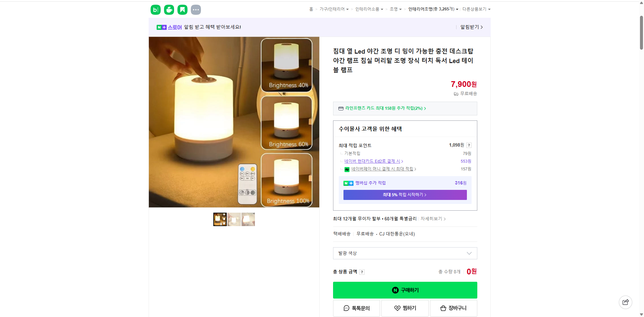
Task: Click the green Keep bookmark icon
Action: (182, 10)
